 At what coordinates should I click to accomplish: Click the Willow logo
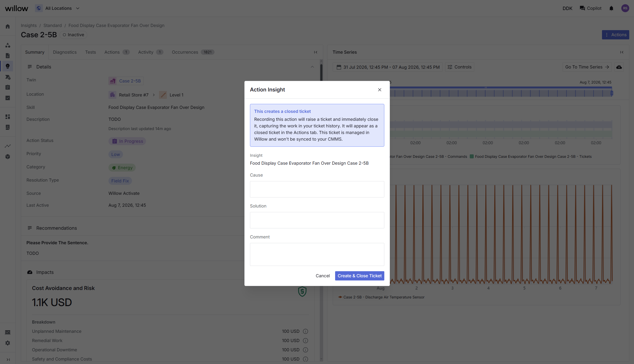tap(16, 8)
